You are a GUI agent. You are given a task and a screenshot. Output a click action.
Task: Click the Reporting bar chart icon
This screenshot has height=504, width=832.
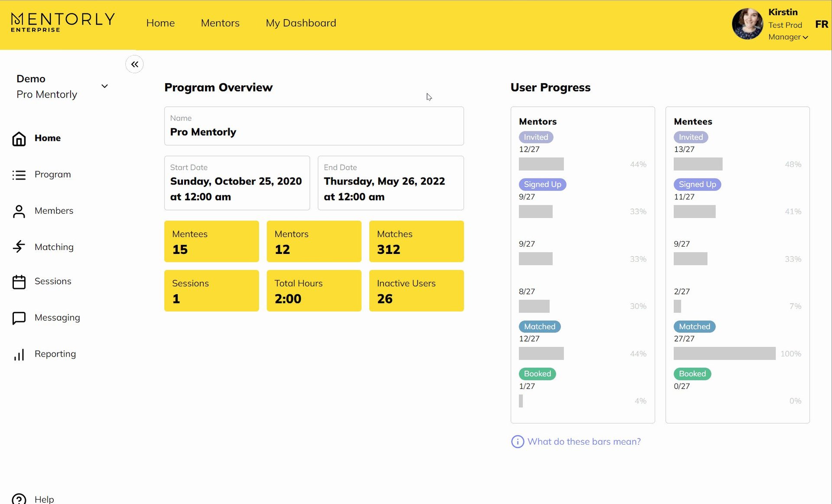click(x=19, y=354)
